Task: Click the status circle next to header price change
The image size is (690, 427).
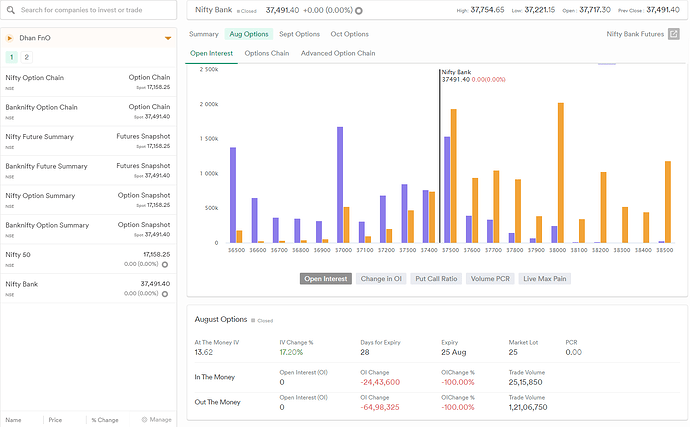Action: click(x=359, y=11)
